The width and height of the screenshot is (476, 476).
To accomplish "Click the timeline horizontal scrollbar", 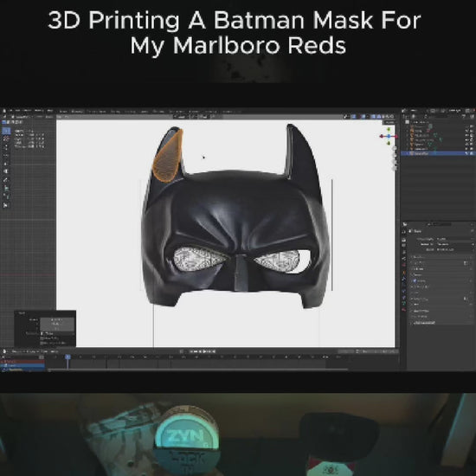I will click(197, 370).
